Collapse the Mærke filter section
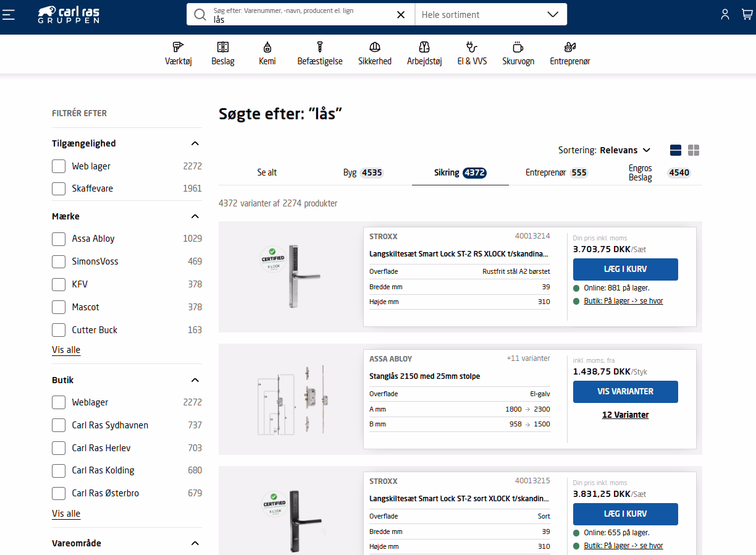Image resolution: width=756 pixels, height=555 pixels. pos(195,216)
